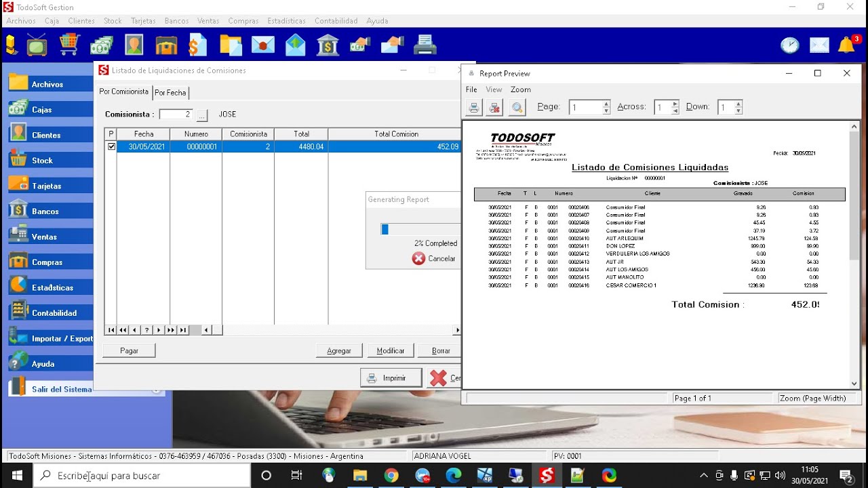
Task: Open the folder documents toolbar icon
Action: 231,45
